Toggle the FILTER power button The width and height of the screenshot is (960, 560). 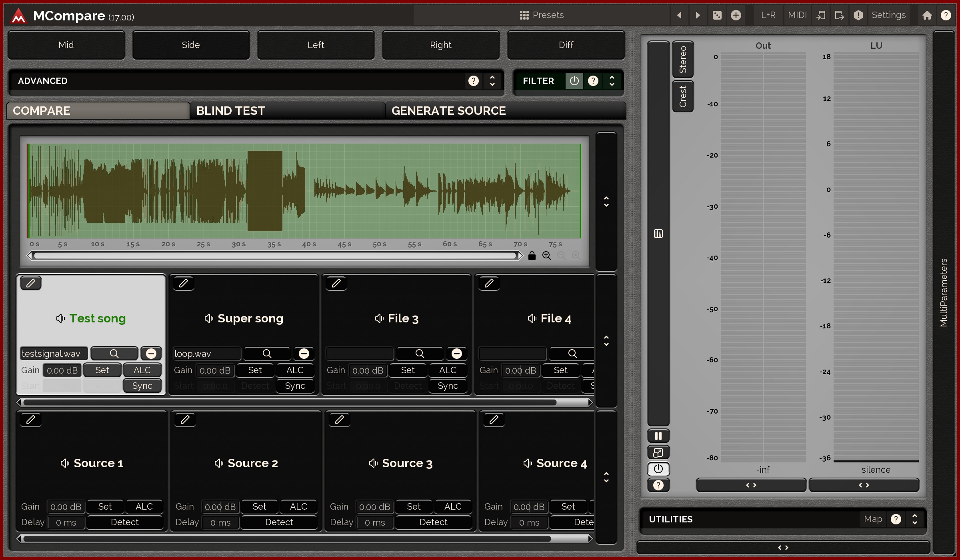tap(574, 81)
